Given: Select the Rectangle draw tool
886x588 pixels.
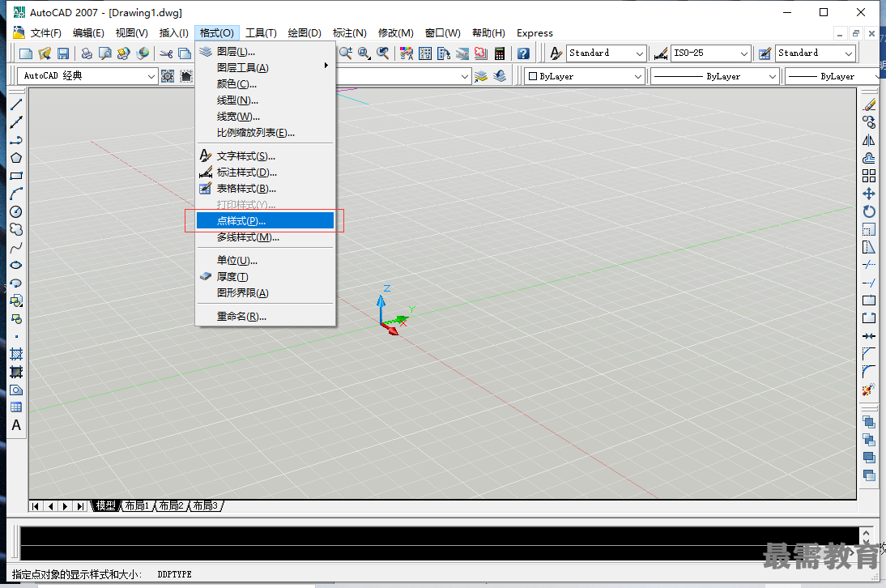Looking at the screenshot, I should click(16, 176).
